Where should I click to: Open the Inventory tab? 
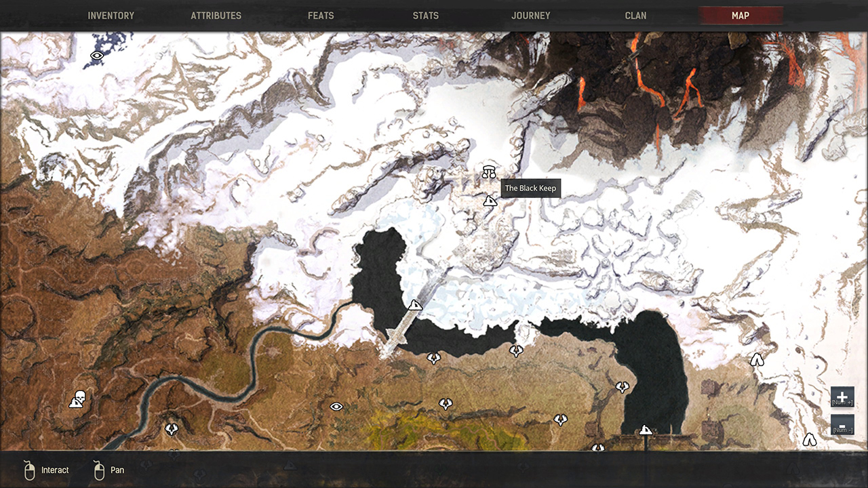(111, 16)
